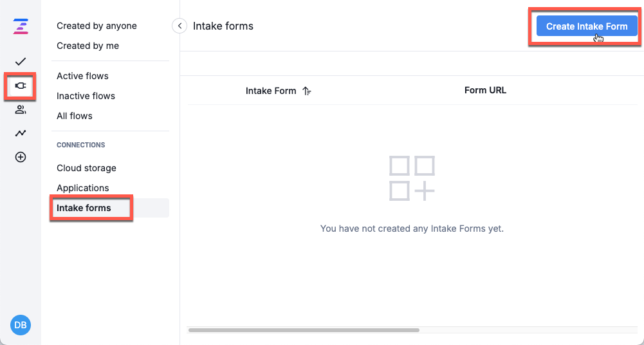
Task: Click the Form URL column header
Action: [485, 90]
